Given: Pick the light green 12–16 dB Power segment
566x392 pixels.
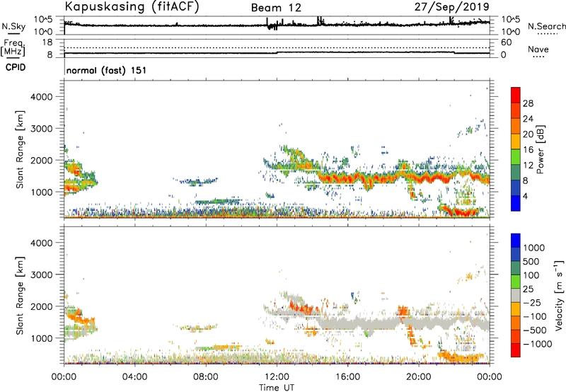Looking at the screenshot, I should click(516, 157).
